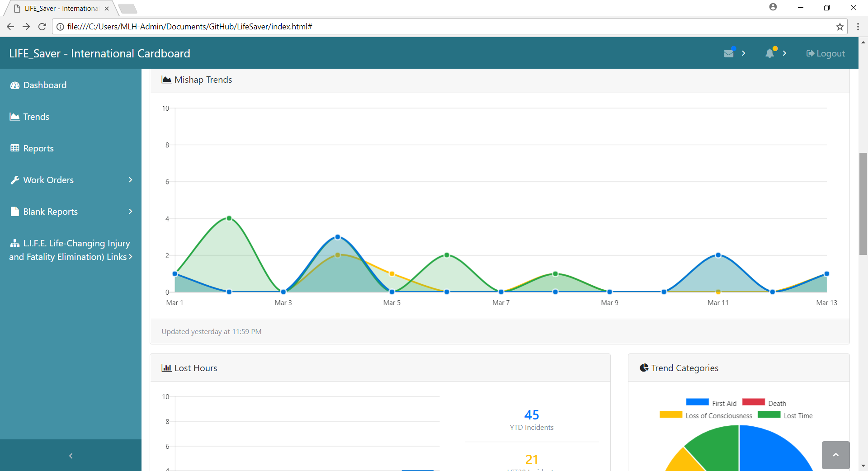Click the '21' incidents figure
Image resolution: width=868 pixels, height=471 pixels.
[532, 460]
